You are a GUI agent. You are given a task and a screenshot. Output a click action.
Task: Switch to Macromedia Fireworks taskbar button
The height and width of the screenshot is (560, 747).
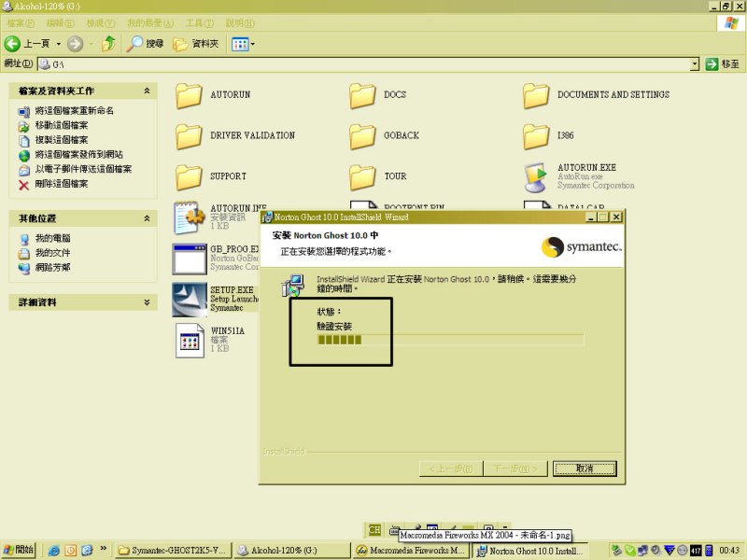coord(412,551)
